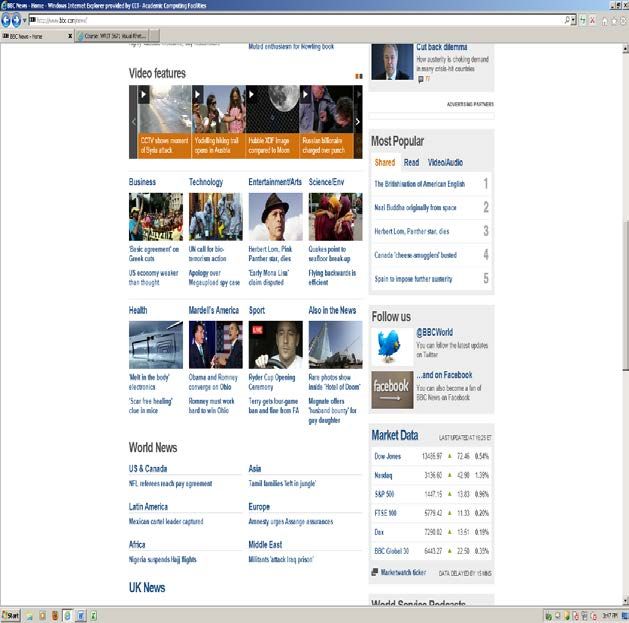Stop loading with the red X icon
This screenshot has width=629, height=623.
(x=592, y=20)
